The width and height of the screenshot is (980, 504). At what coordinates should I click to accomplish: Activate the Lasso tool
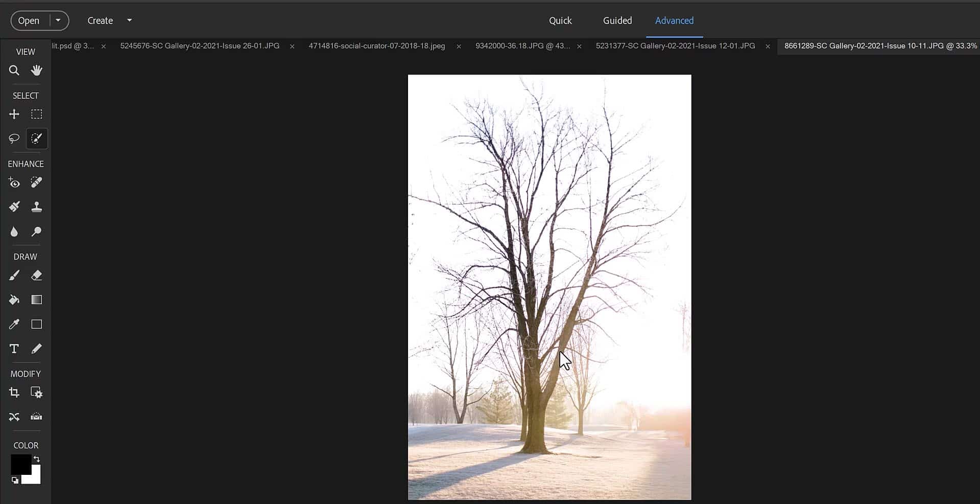14,139
